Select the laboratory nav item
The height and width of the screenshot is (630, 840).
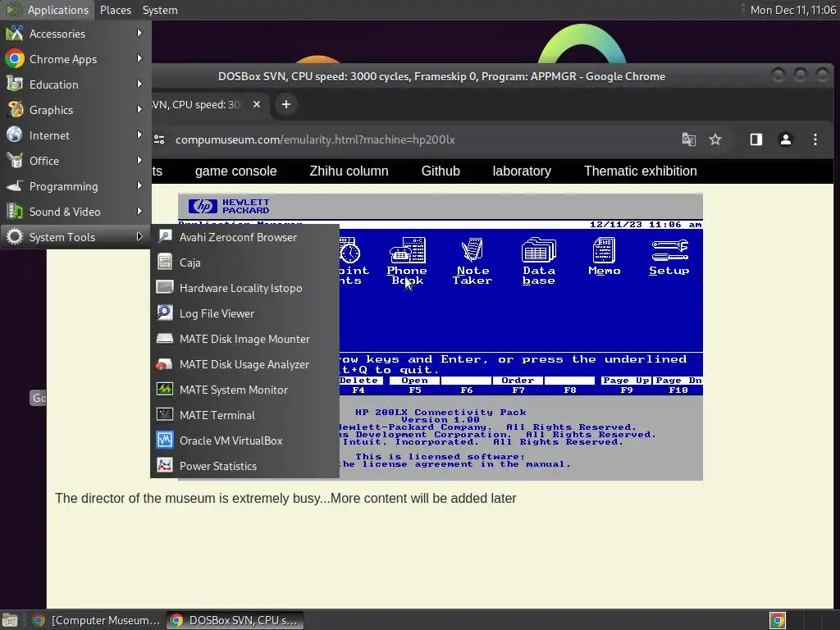point(522,171)
